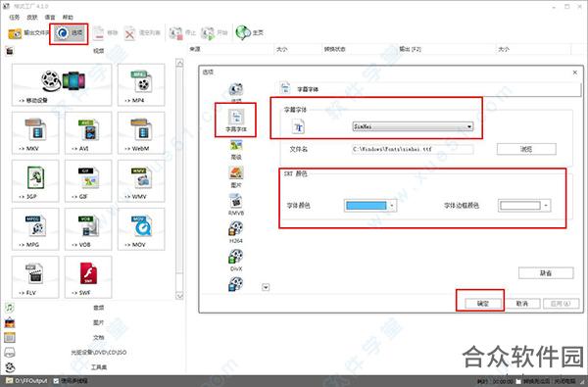Confirm with the OK (确定) button

[x=483, y=304]
